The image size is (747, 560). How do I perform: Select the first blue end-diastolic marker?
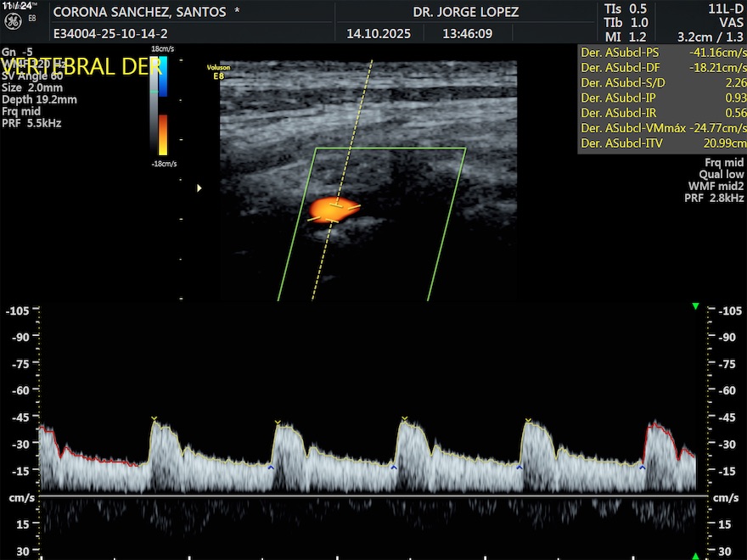271,468
